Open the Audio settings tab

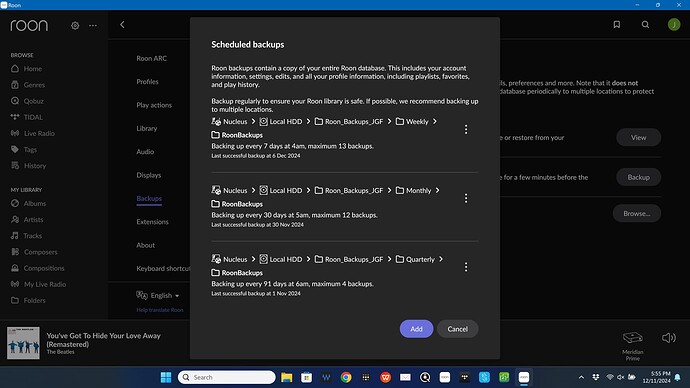[x=145, y=152]
